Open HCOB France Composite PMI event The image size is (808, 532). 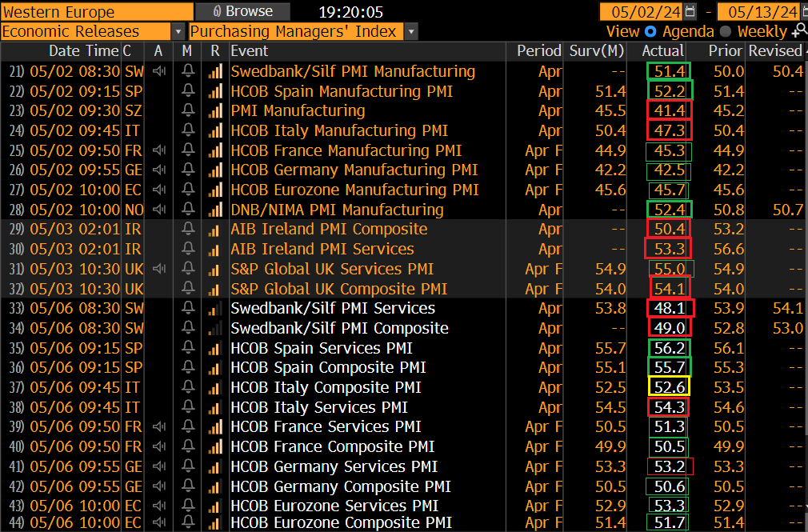[332, 446]
